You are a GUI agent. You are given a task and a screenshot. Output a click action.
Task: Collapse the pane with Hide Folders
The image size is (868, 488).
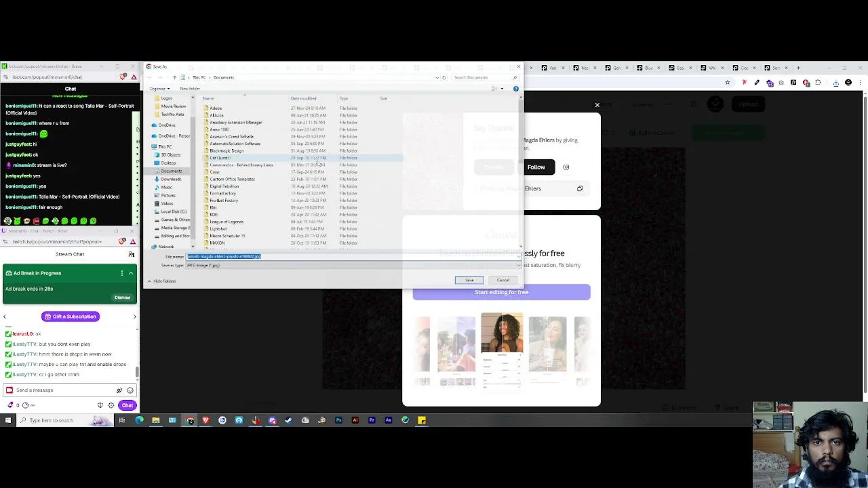161,281
